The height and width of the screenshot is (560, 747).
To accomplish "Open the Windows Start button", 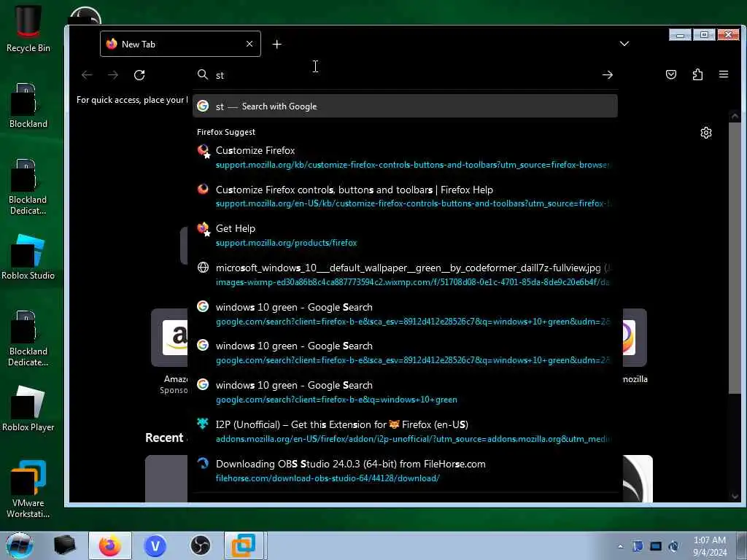I will click(20, 545).
